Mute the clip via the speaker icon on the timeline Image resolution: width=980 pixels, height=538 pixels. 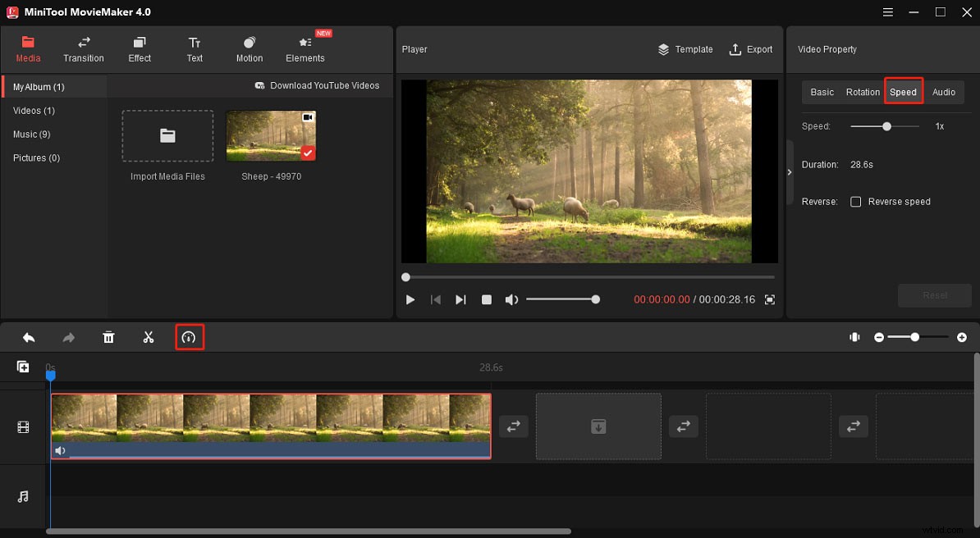pos(61,449)
